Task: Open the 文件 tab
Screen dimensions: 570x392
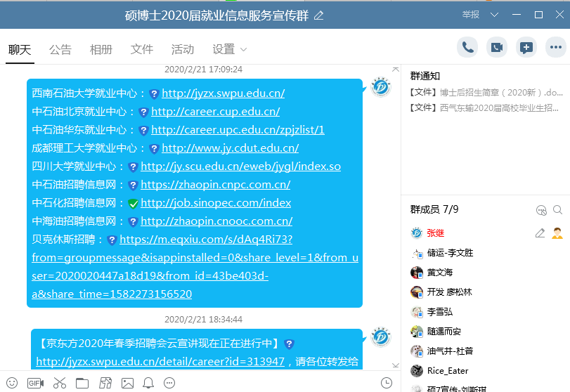Action: point(142,49)
